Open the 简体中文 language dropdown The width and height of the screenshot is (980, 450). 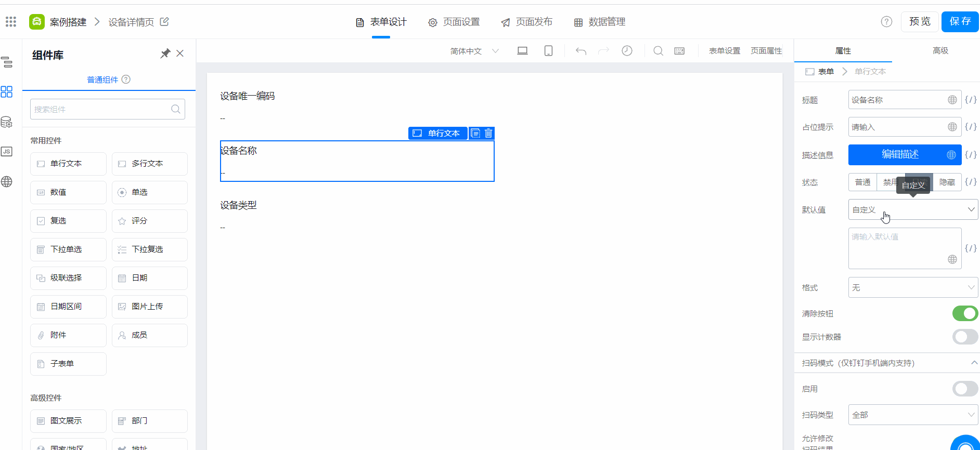coord(474,51)
